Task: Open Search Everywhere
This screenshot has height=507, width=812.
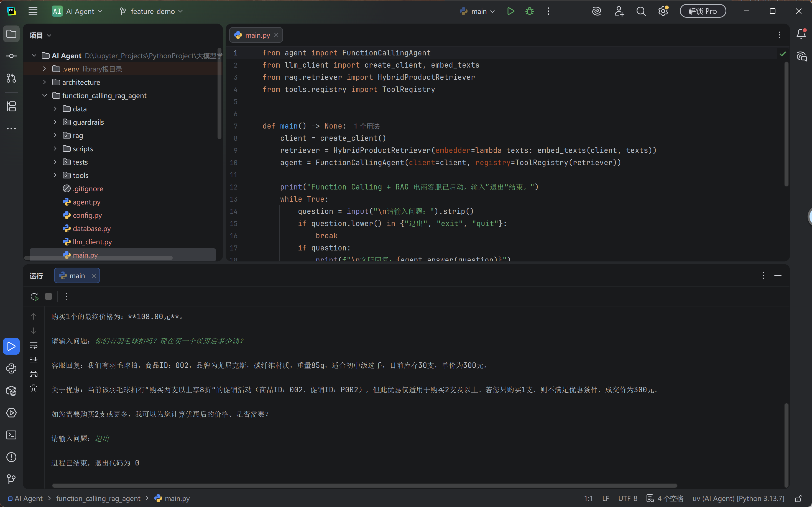Action: 641,11
